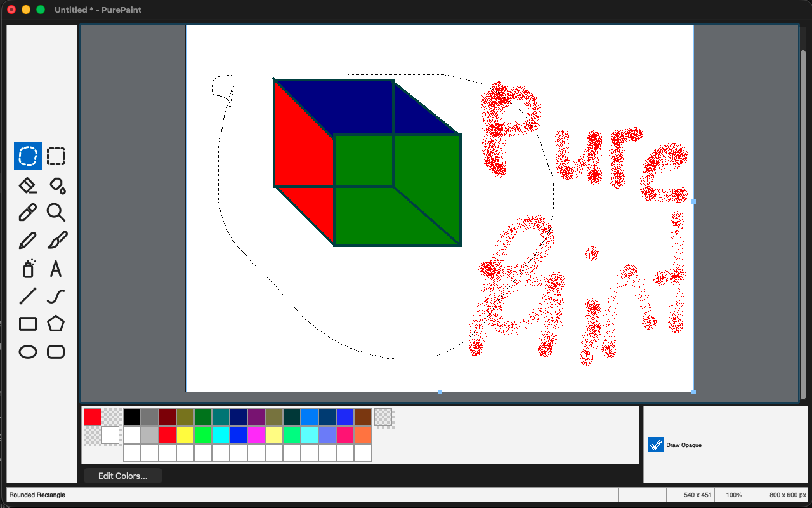Pick the light gray palette swatch
Screen dimensions: 812x508
pos(150,435)
